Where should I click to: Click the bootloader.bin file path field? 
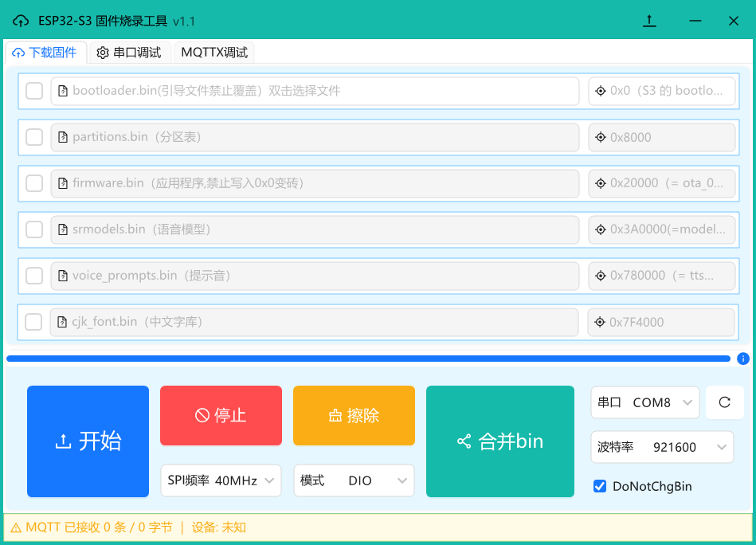coord(315,91)
